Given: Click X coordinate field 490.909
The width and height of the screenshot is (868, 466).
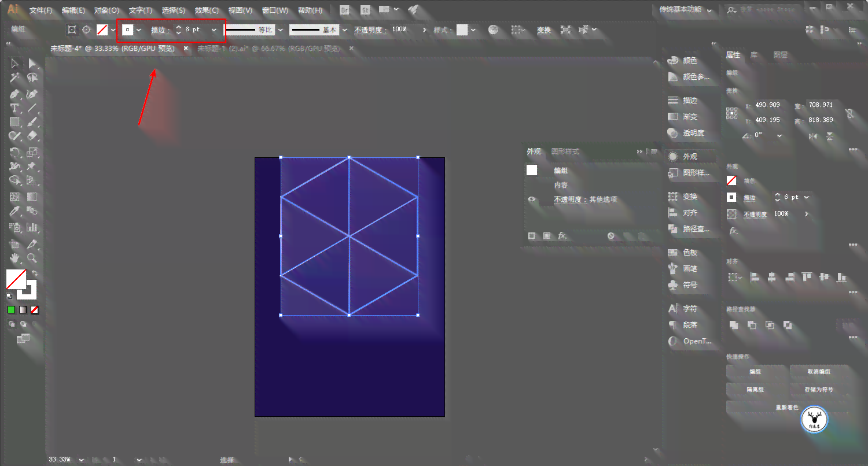Looking at the screenshot, I should pos(769,105).
